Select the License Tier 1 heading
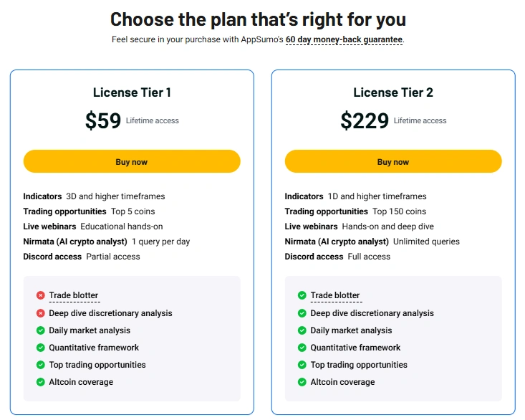 pos(132,92)
